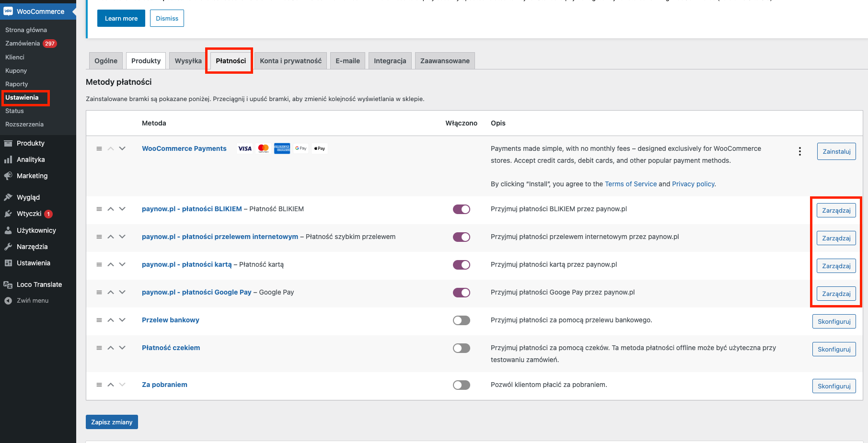Screen dimensions: 868x443
Task: Click the Loco Translate icon
Action: 8,284
